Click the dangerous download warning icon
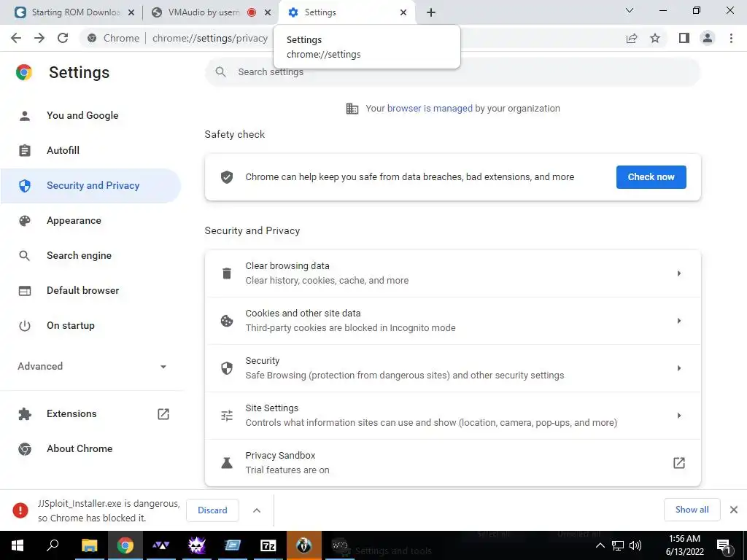 coord(20,510)
